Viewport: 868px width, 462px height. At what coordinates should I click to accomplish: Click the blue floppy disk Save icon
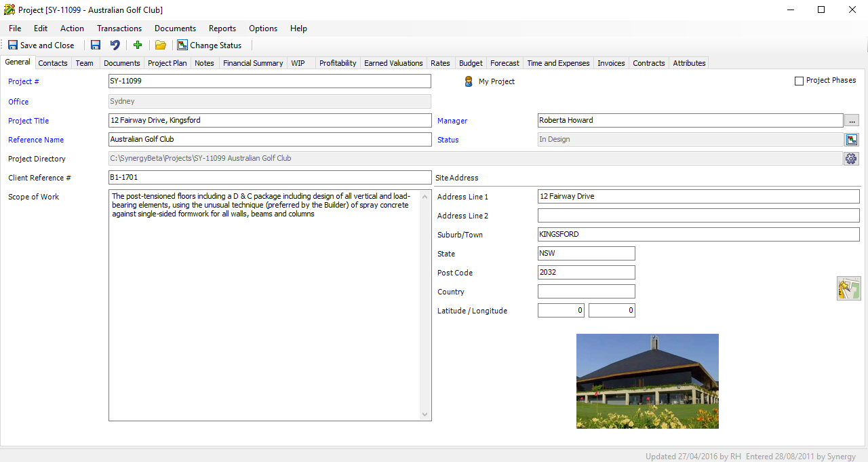point(96,45)
